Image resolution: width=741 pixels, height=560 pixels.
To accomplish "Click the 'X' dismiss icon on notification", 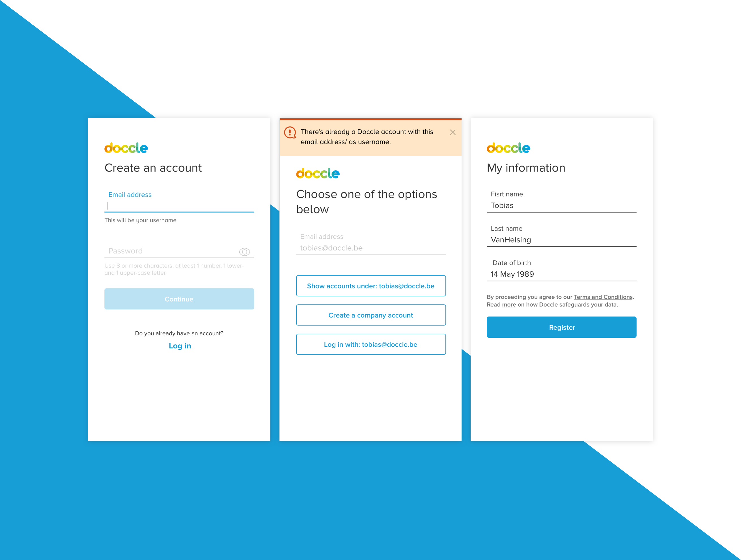I will click(x=453, y=132).
